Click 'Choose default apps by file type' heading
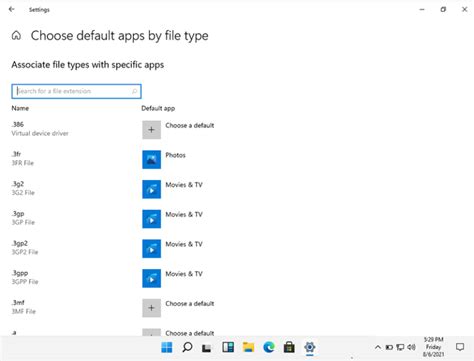This screenshot has height=361, width=474. click(x=120, y=36)
